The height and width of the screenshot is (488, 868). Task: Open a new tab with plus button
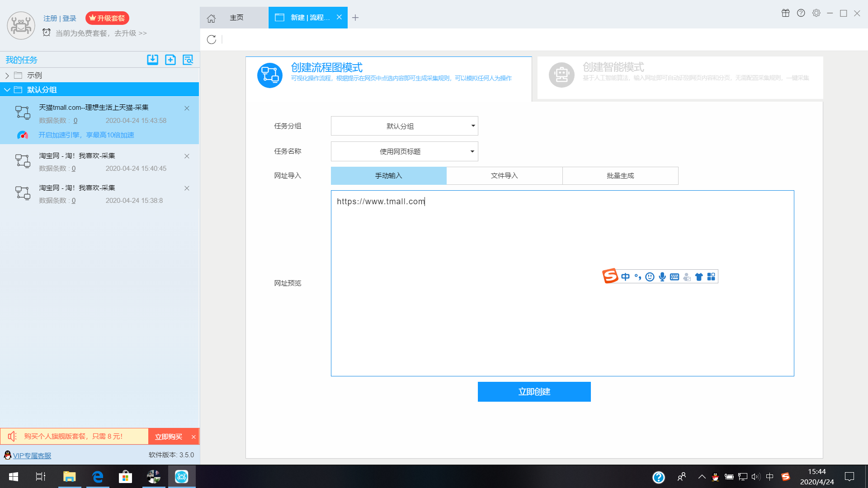[355, 18]
